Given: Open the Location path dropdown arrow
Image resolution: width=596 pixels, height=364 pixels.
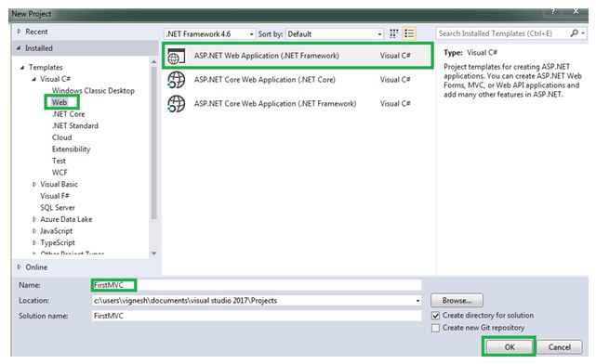Looking at the screenshot, I should pyautogui.click(x=417, y=301).
